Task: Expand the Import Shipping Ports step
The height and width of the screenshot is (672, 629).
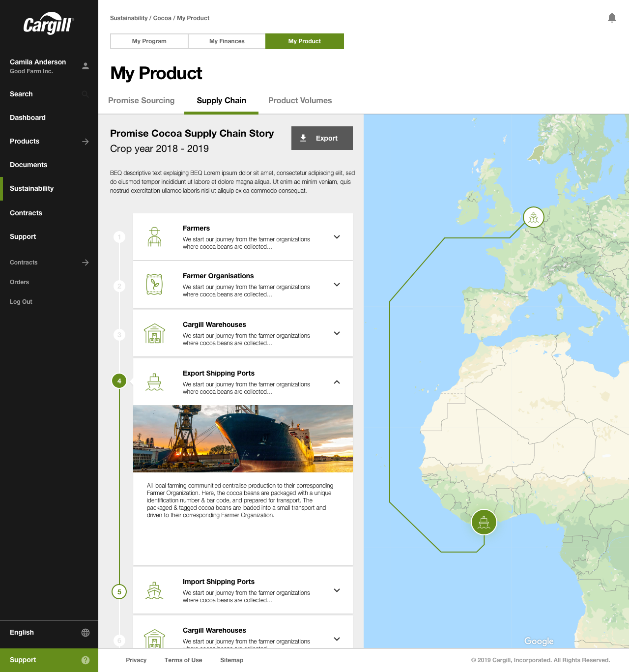Action: [x=337, y=590]
